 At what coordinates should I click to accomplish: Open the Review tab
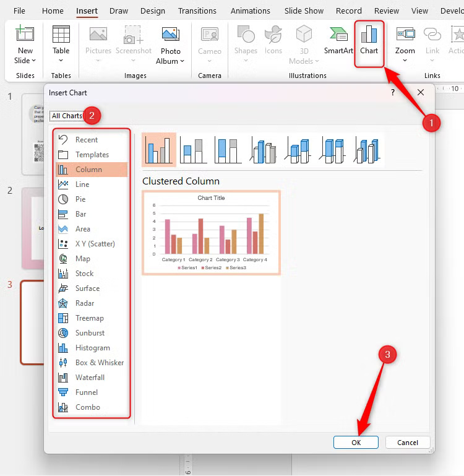coord(387,11)
